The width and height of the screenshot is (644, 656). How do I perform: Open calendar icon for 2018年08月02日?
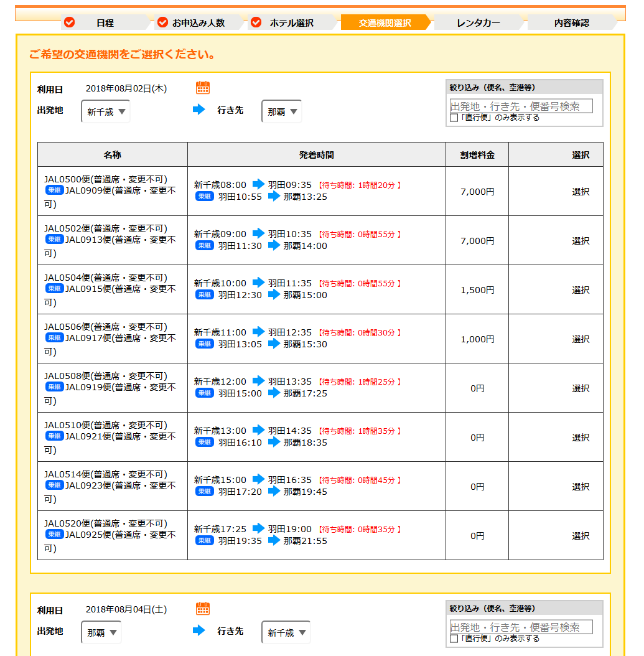coord(203,88)
